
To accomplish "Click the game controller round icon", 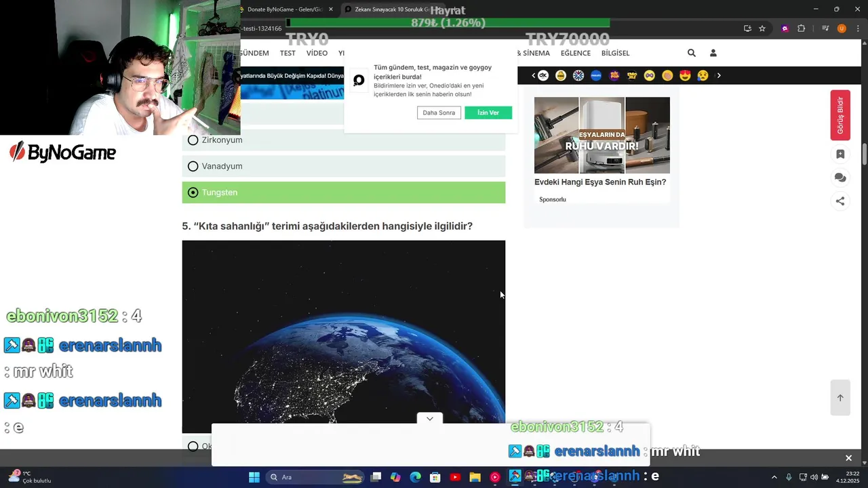I will pos(649,75).
